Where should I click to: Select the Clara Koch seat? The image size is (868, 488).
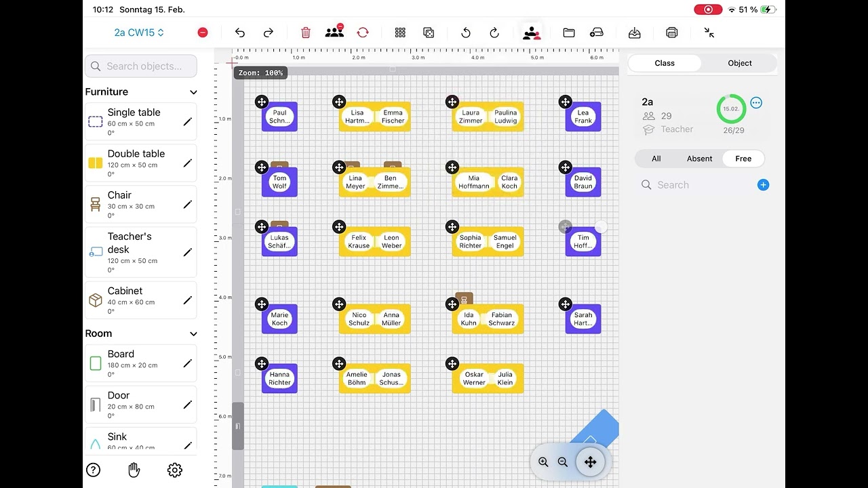[x=509, y=182]
